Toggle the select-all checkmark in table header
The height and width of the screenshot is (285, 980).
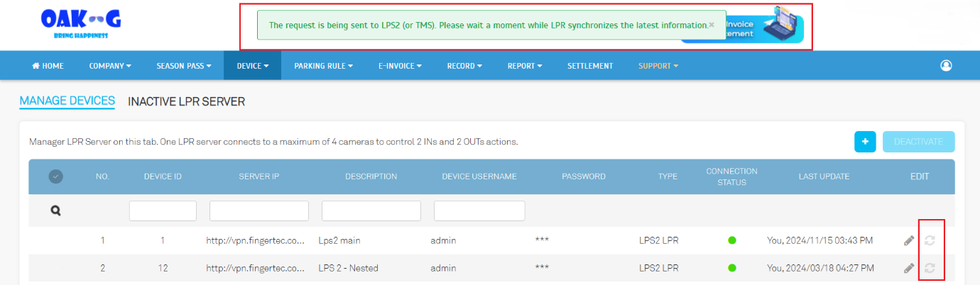click(x=56, y=177)
